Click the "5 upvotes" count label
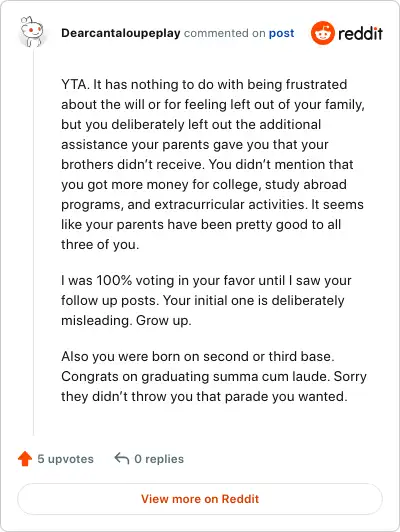This screenshot has width=400, height=532. [x=65, y=459]
